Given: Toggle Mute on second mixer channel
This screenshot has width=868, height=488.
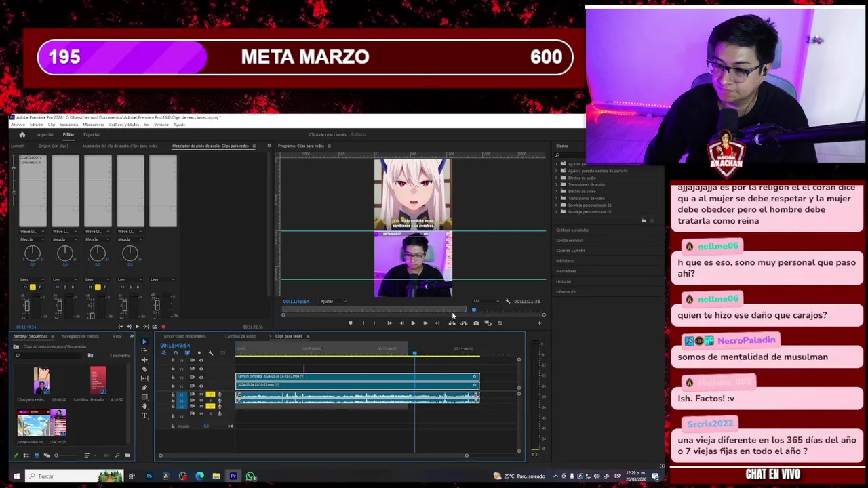Looking at the screenshot, I should [x=58, y=287].
